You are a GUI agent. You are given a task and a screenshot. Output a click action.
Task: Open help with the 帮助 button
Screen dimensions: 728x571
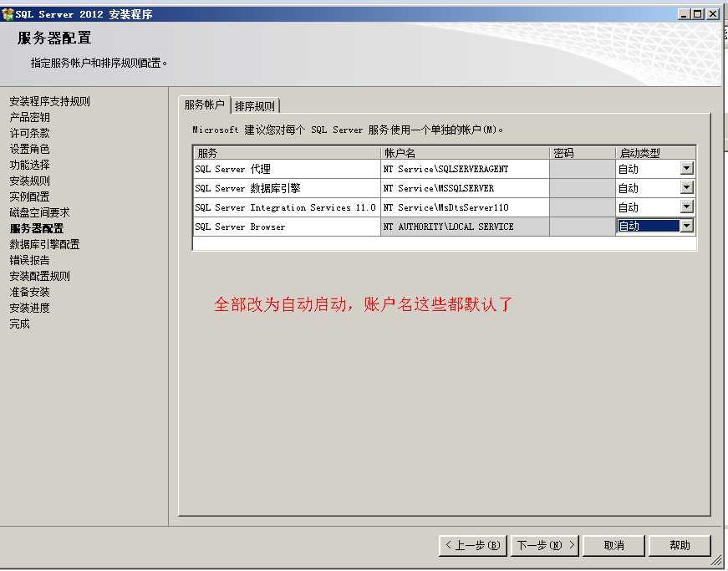point(680,545)
